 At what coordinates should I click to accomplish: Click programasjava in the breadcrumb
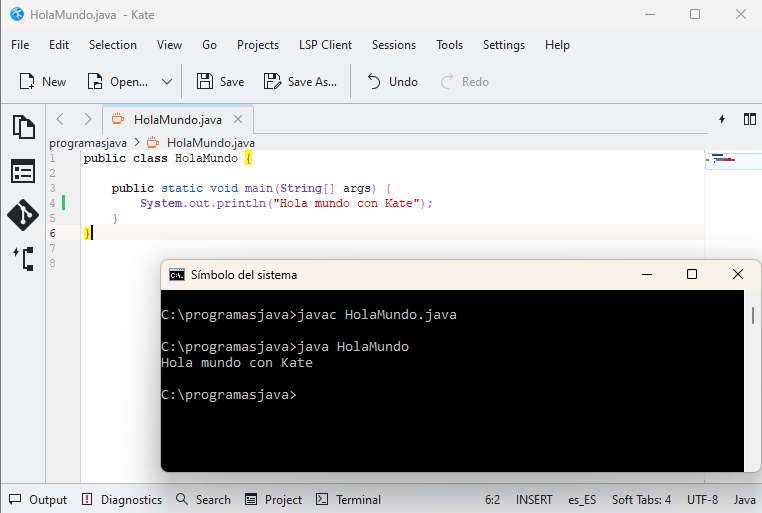point(88,143)
